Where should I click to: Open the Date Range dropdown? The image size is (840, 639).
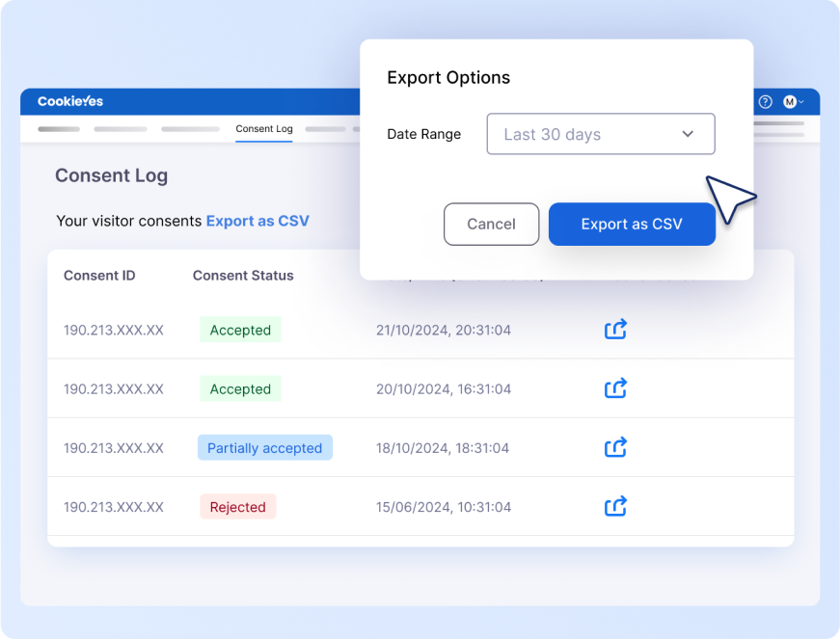click(x=600, y=134)
